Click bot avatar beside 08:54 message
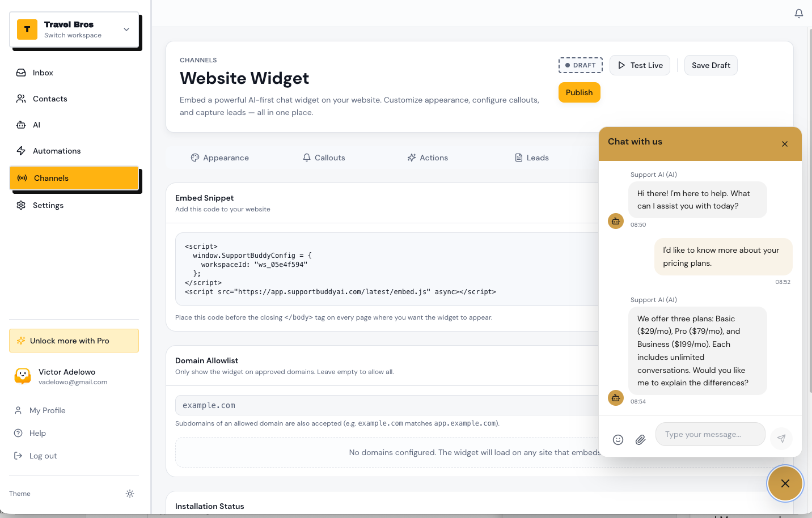Screen dimensions: 812x518 point(616,398)
